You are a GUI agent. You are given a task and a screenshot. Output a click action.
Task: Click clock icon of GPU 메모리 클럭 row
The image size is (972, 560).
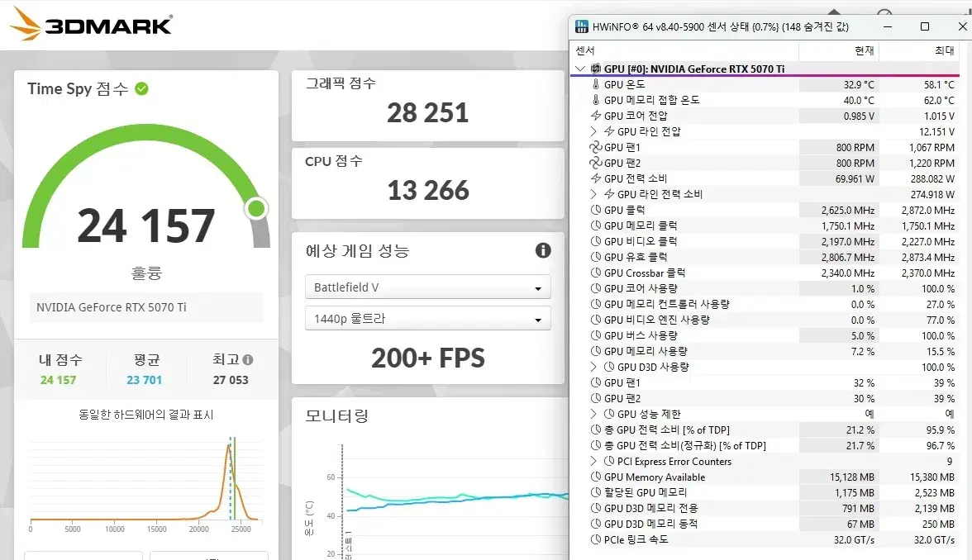coord(596,225)
